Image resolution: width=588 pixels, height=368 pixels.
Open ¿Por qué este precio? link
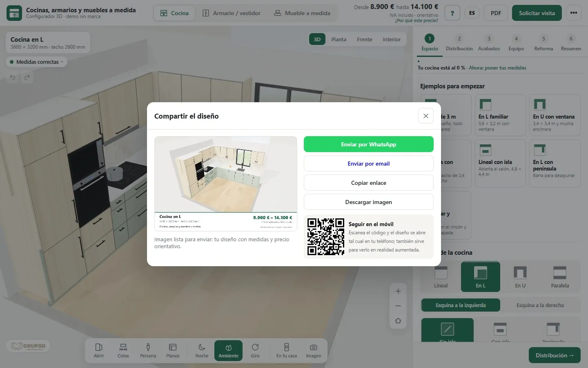click(416, 20)
